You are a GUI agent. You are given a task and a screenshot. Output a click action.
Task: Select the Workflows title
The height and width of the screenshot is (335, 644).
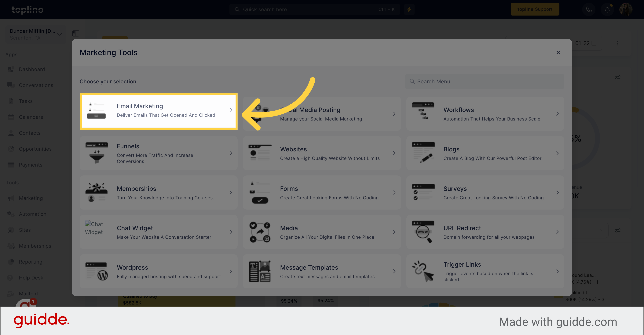click(459, 110)
